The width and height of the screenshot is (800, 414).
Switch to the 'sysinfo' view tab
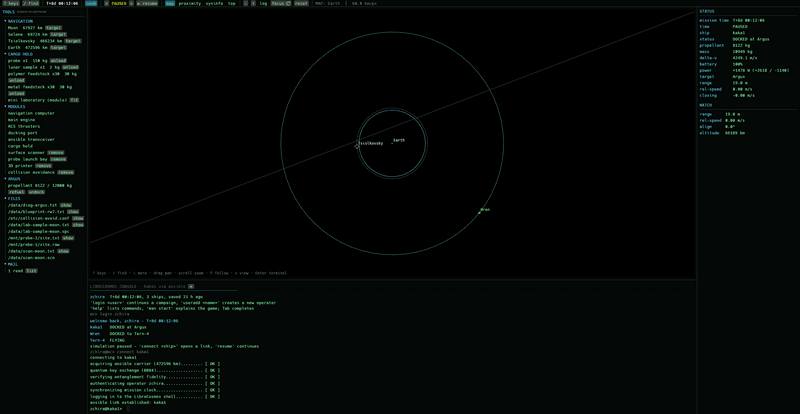[x=214, y=3]
